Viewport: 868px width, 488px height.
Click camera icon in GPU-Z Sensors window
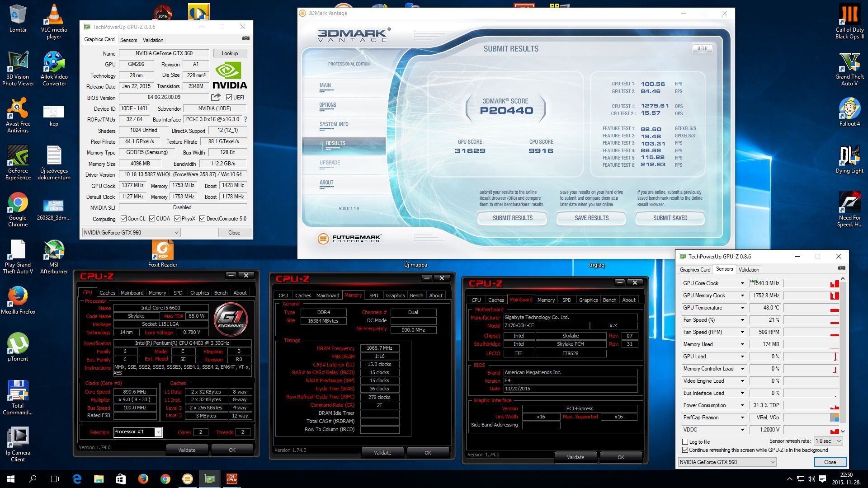[841, 268]
